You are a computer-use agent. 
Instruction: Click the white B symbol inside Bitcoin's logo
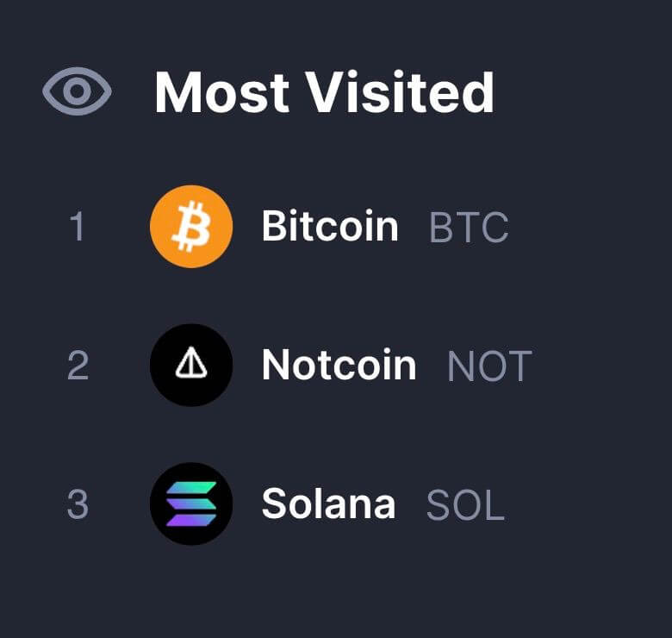click(191, 227)
